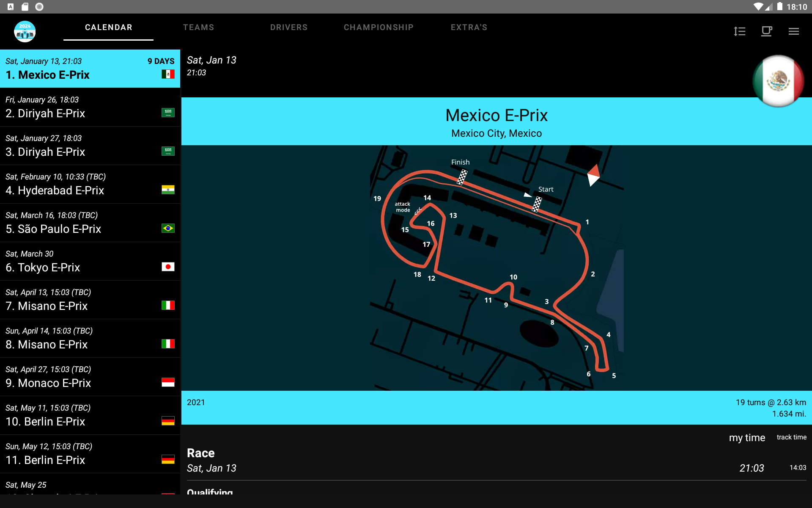Select my time column header
The height and width of the screenshot is (508, 812).
[747, 438]
